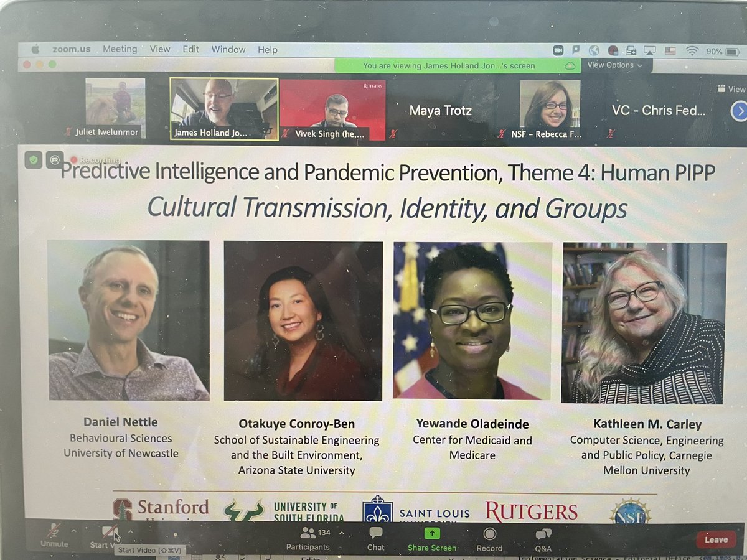The width and height of the screenshot is (747, 560).
Task: Click Daniel Nettle's photo on the slide
Action: pos(129,320)
